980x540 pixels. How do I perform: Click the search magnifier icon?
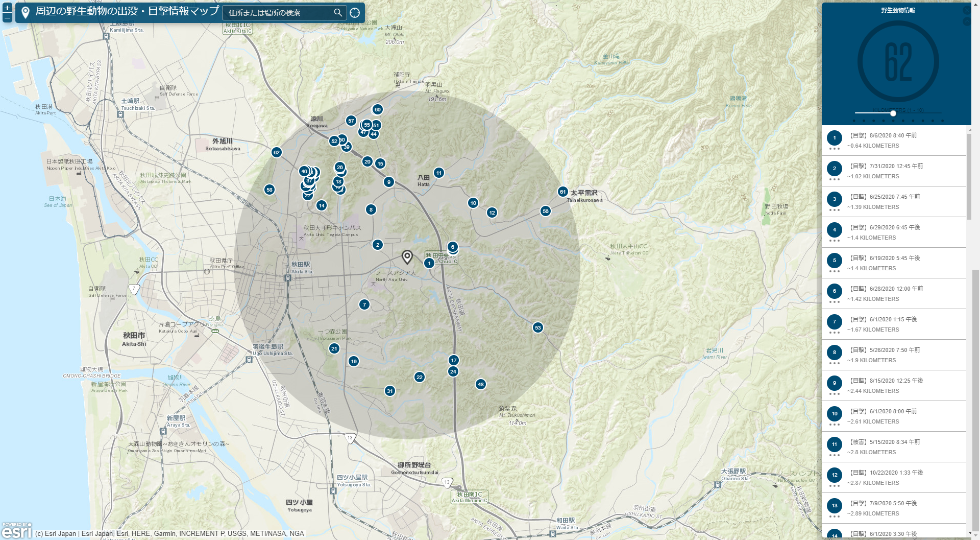pos(338,13)
